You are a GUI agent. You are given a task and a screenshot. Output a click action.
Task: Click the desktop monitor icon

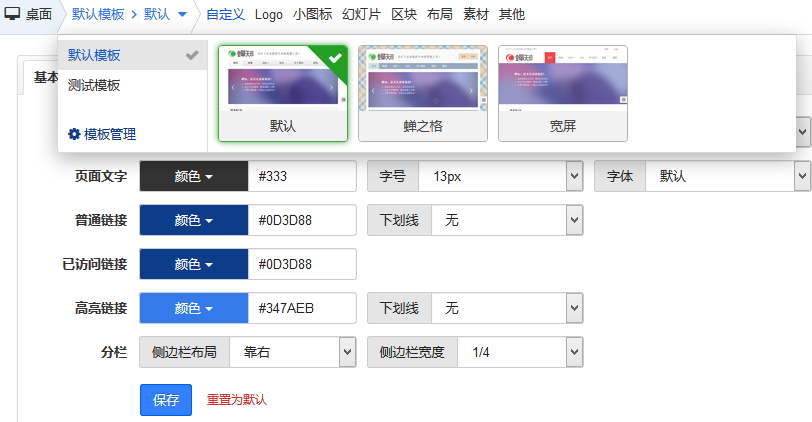pyautogui.click(x=12, y=14)
